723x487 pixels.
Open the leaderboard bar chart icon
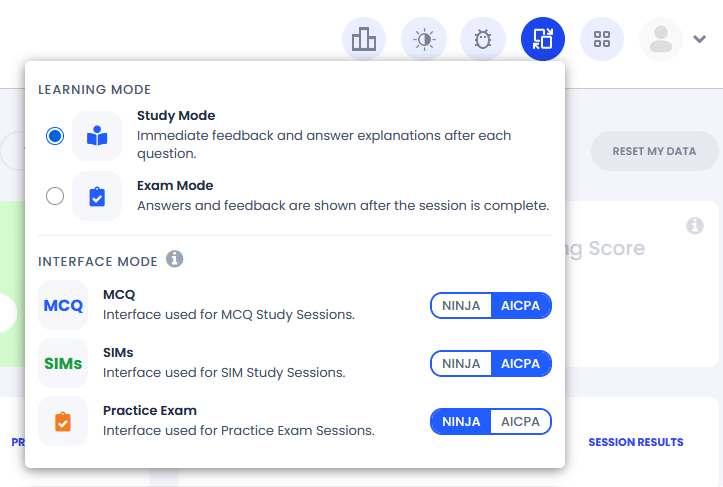[x=364, y=39]
